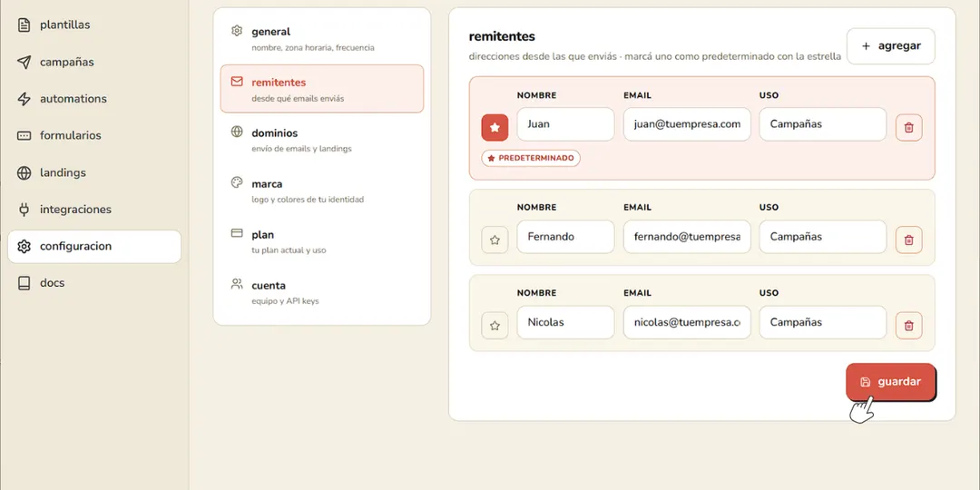Image resolution: width=980 pixels, height=490 pixels.
Task: Click the agregar button
Action: pos(891,45)
